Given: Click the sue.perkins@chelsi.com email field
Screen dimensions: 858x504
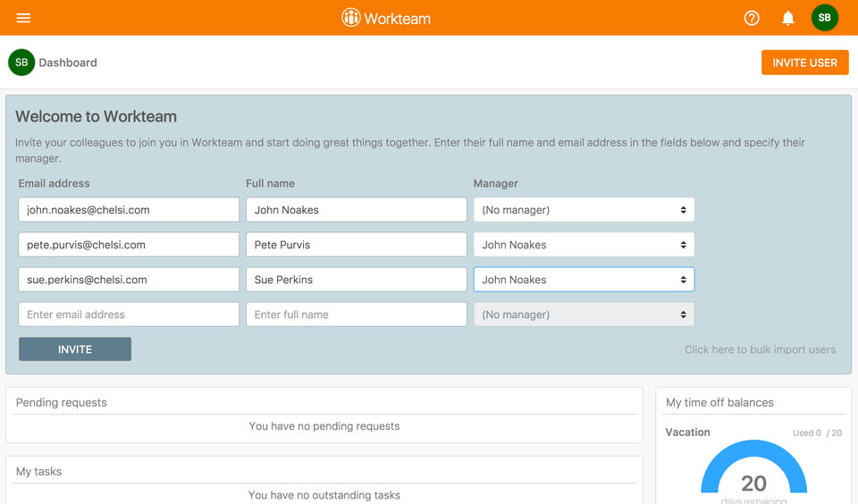Looking at the screenshot, I should 129,280.
